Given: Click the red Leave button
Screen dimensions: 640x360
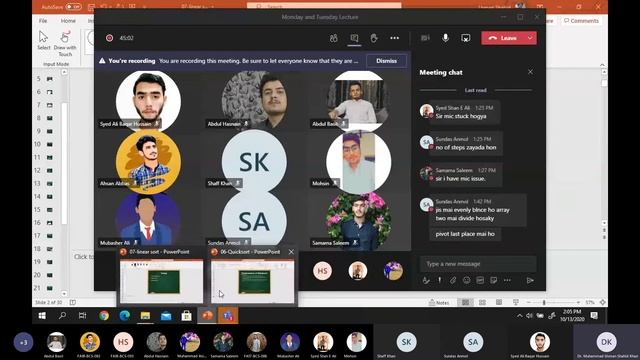Looking at the screenshot, I should click(x=503, y=38).
